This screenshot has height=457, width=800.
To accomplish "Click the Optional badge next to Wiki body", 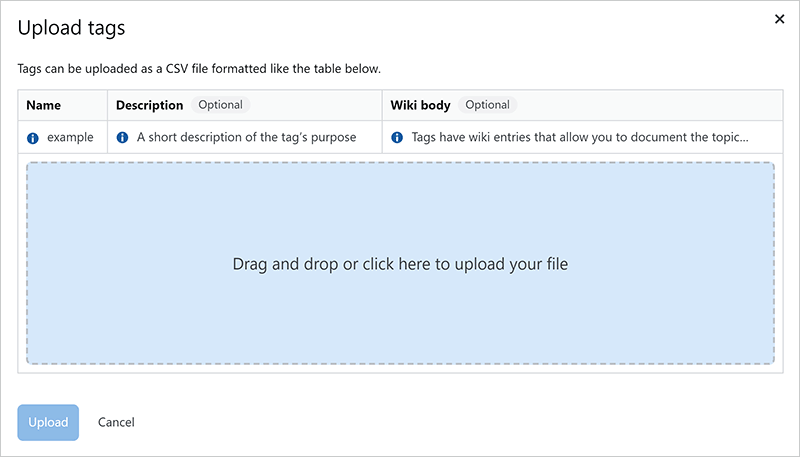I will [488, 105].
